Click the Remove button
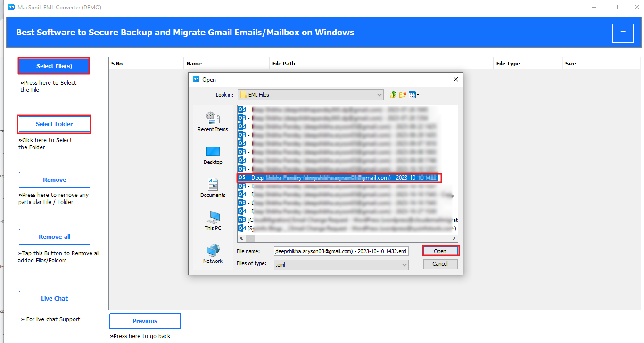 coord(54,180)
